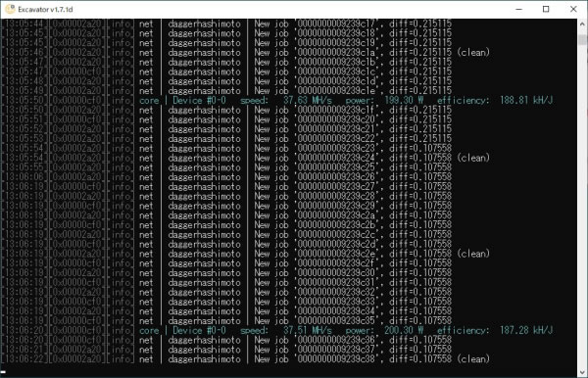The image size is (588, 378).
Task: Click the power 200.30 W reading
Action: coord(404,330)
